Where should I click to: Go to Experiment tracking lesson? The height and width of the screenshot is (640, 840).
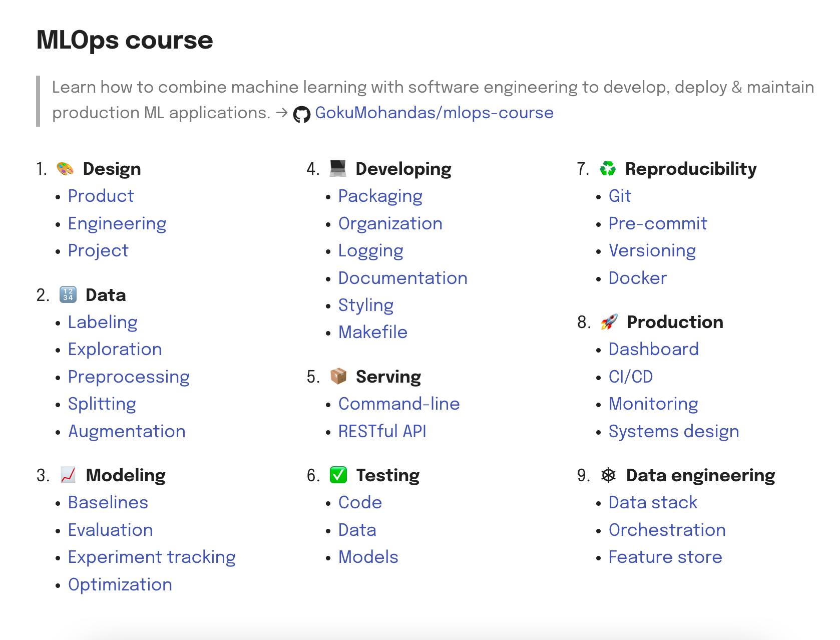pos(152,557)
